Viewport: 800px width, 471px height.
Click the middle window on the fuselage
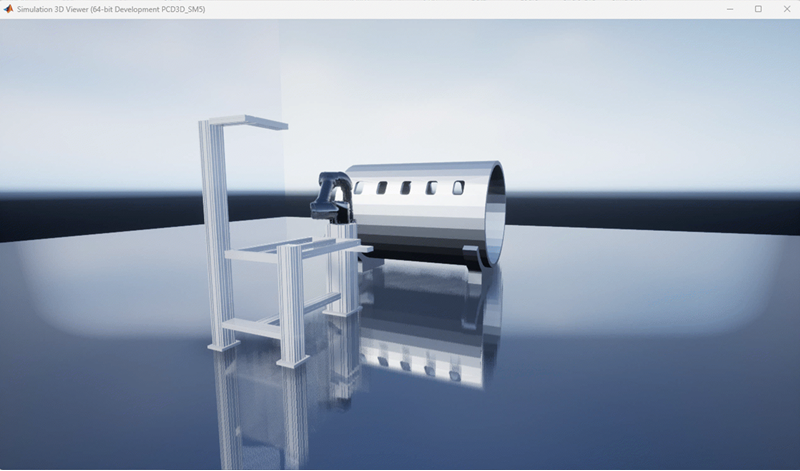406,187
